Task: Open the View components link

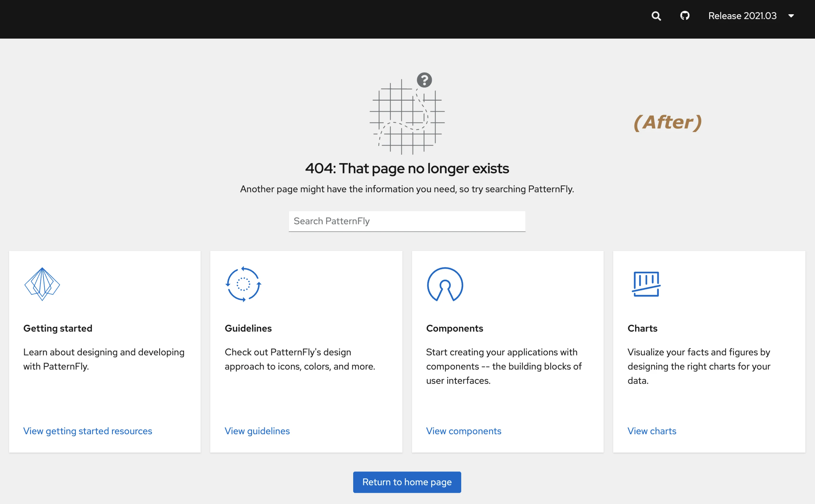Action: coord(463,431)
